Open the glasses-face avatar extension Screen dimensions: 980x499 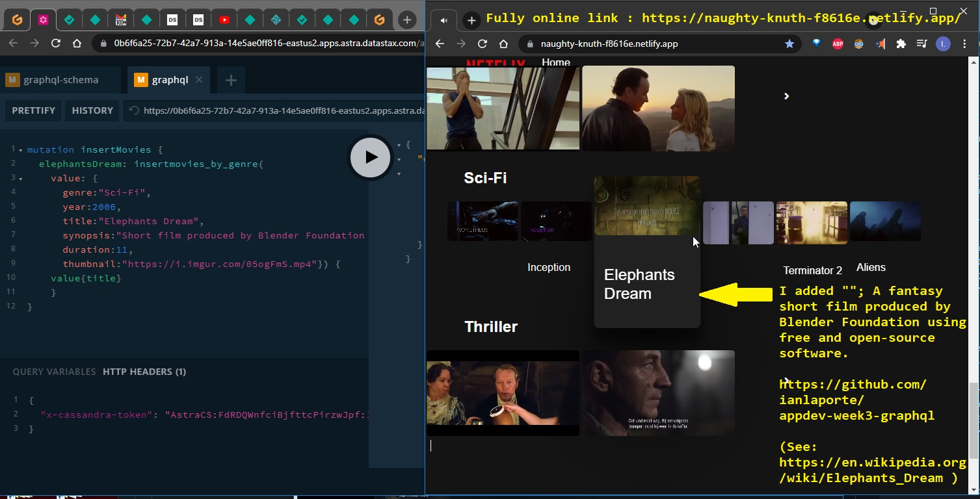[859, 44]
